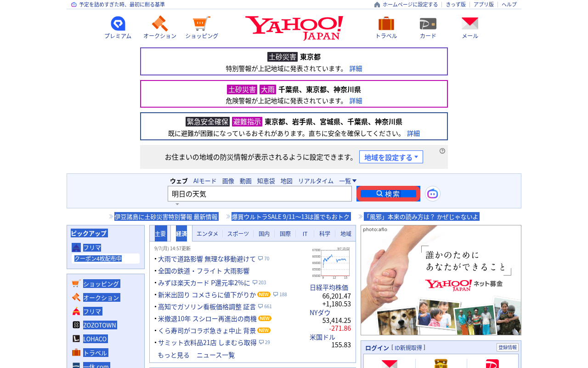Open the Card (カード) icon
This screenshot has height=368, width=588.
coord(428,23)
